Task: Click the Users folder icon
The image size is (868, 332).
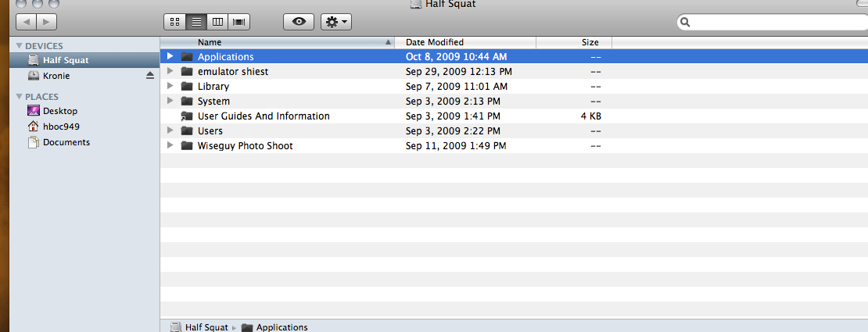Action: [187, 131]
